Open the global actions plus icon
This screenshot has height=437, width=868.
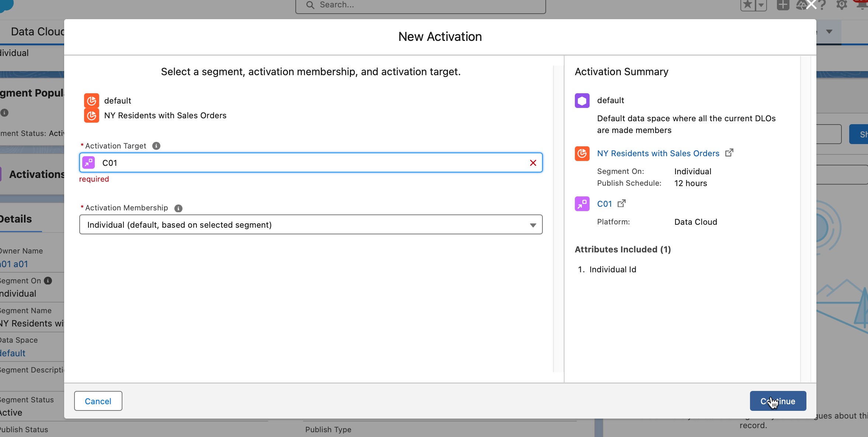(783, 5)
